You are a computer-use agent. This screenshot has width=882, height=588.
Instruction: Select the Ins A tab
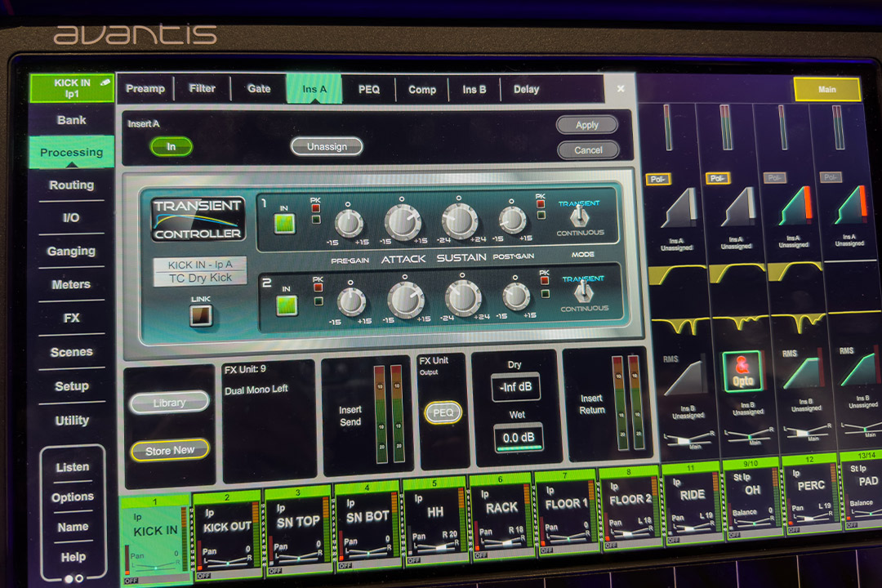coord(314,89)
